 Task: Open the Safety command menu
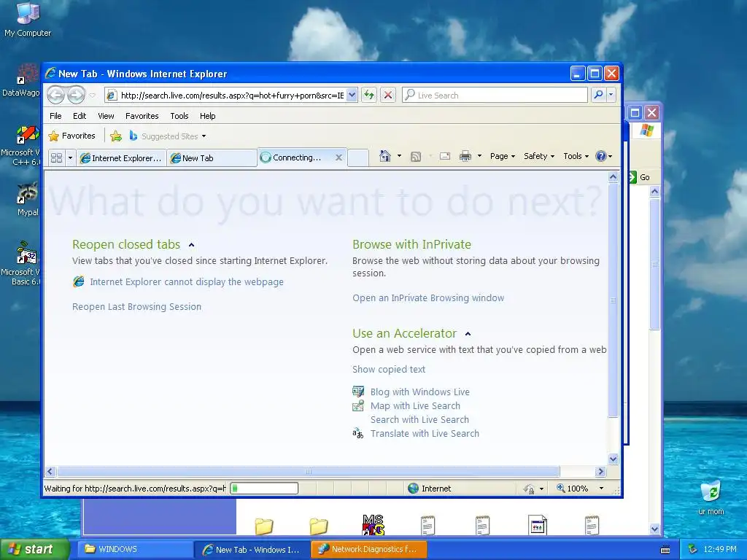point(539,156)
